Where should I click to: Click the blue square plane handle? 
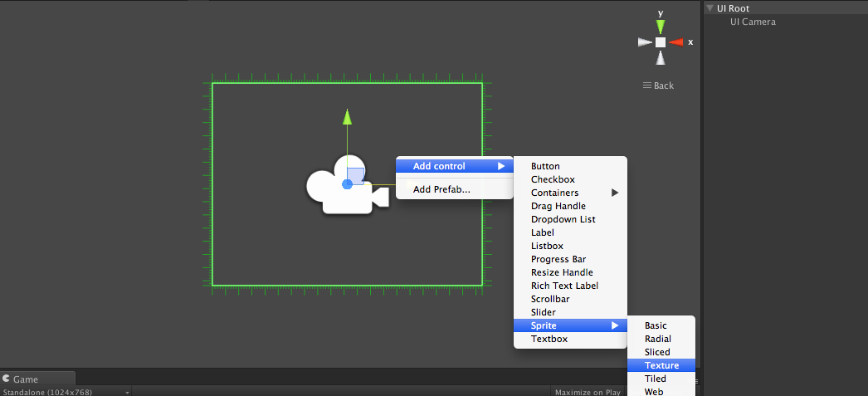tap(355, 176)
